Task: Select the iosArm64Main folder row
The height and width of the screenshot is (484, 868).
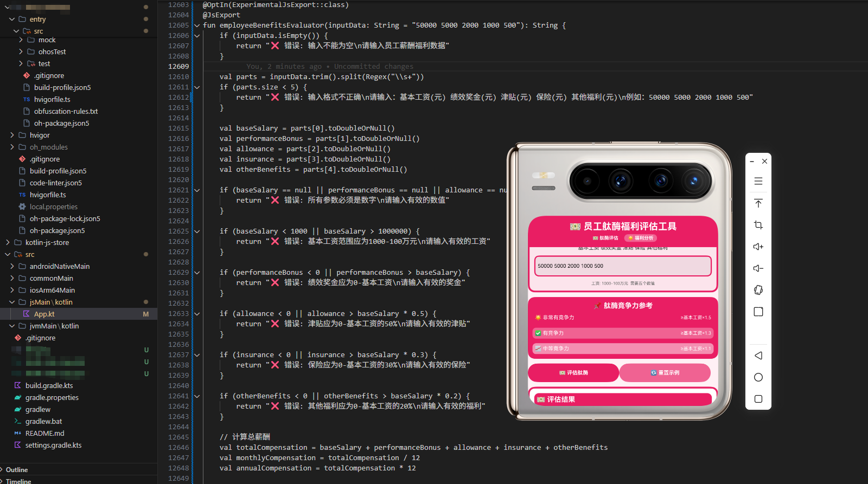Action: [79, 290]
